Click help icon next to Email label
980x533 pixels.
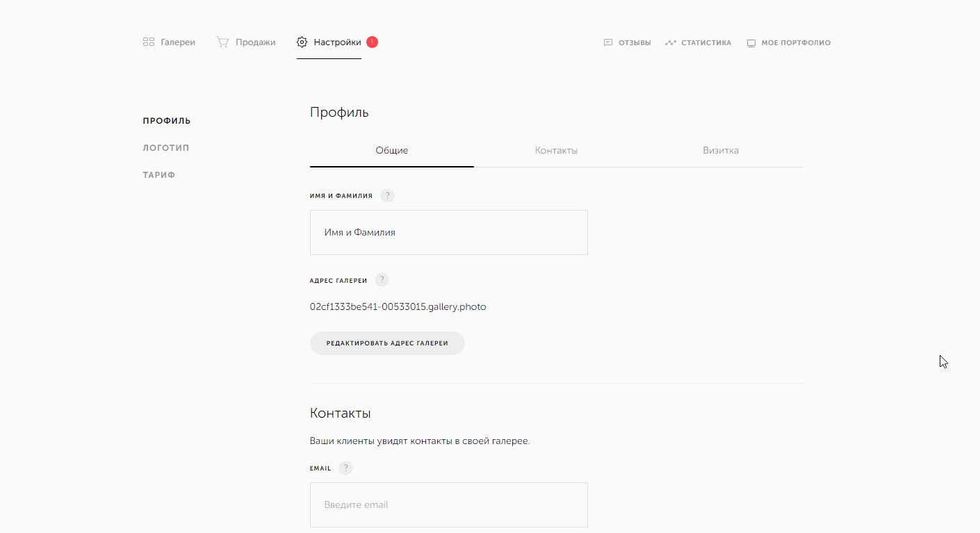click(x=345, y=468)
